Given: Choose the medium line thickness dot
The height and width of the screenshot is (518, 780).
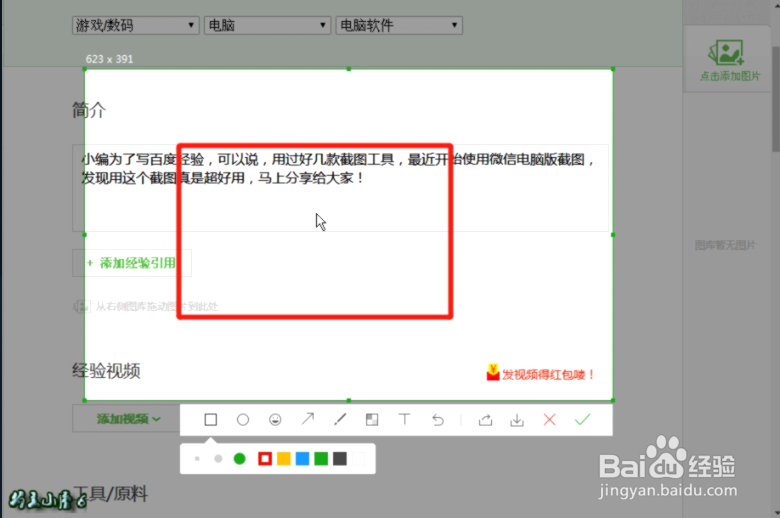Looking at the screenshot, I should 218,459.
